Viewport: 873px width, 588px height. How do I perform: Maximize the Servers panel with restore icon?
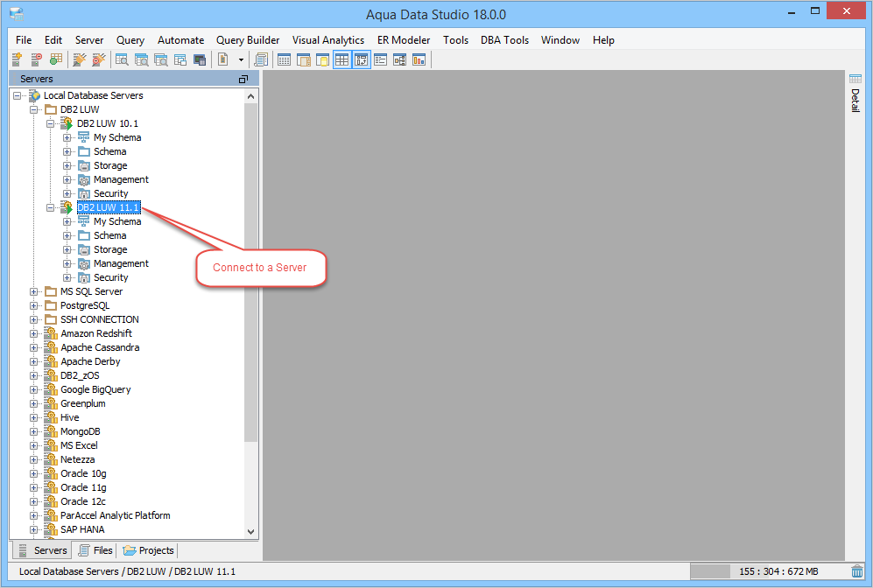pyautogui.click(x=243, y=79)
